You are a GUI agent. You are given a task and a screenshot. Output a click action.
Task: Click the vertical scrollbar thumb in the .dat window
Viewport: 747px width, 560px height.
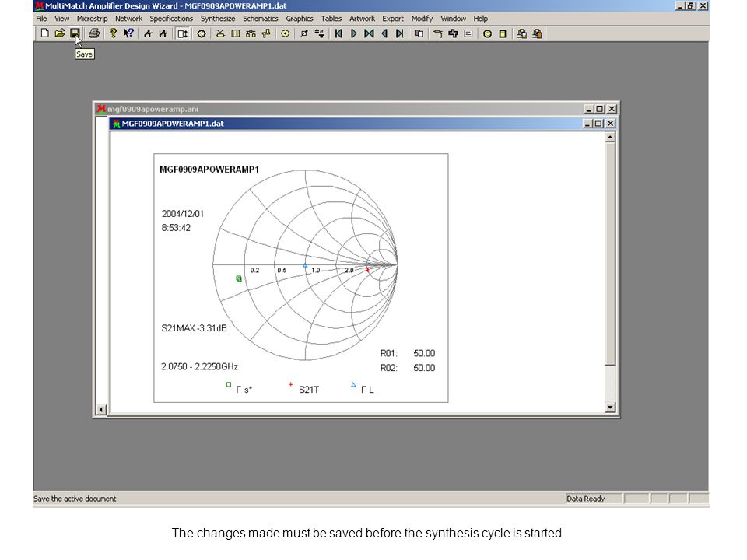point(610,254)
